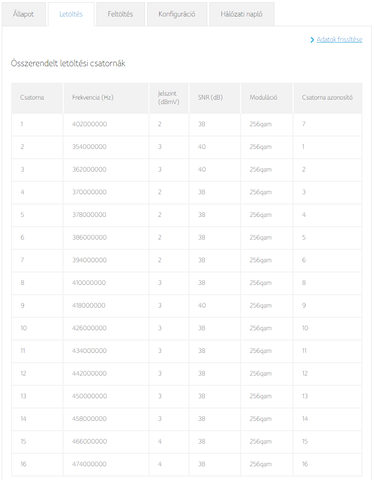Open the Hálózati napló tab
374x480 pixels.
(241, 14)
